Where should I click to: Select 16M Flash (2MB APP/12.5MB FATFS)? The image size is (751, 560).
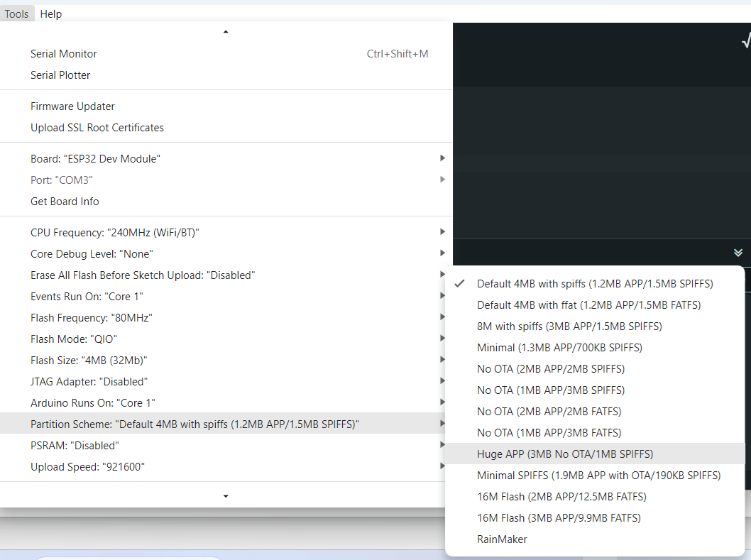(595, 497)
